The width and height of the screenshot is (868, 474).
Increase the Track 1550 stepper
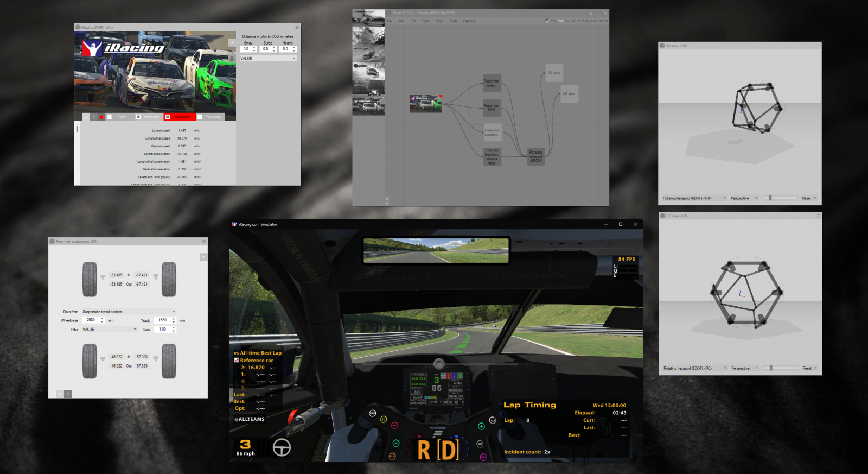tap(174, 319)
